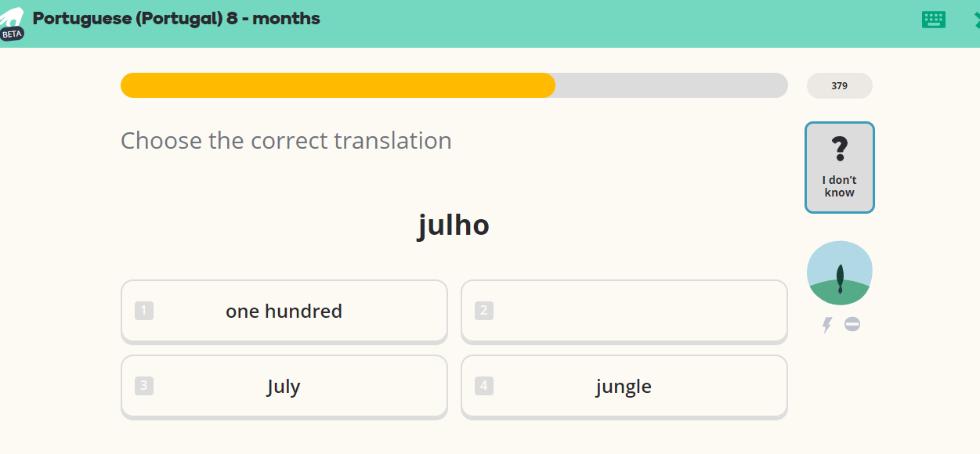Choose 'July' as the translation
The image size is (980, 454).
coord(284,387)
